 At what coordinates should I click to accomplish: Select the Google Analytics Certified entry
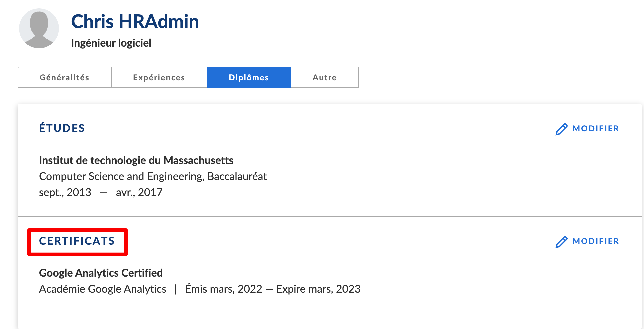(101, 273)
